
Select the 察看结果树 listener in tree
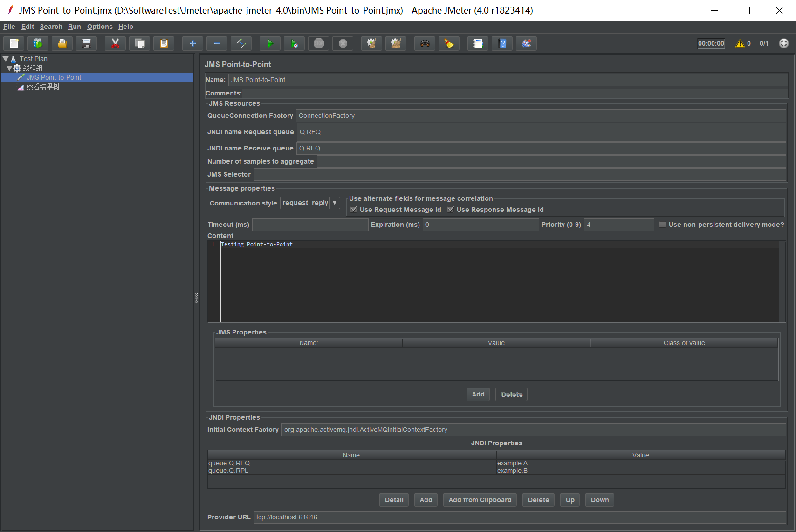[43, 87]
